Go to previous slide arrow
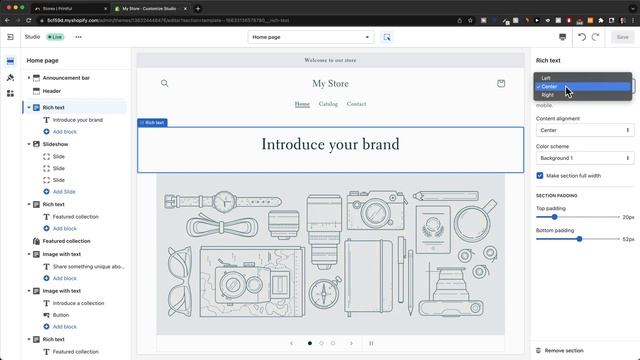Screen dimensions: 640x360 (291, 343)
